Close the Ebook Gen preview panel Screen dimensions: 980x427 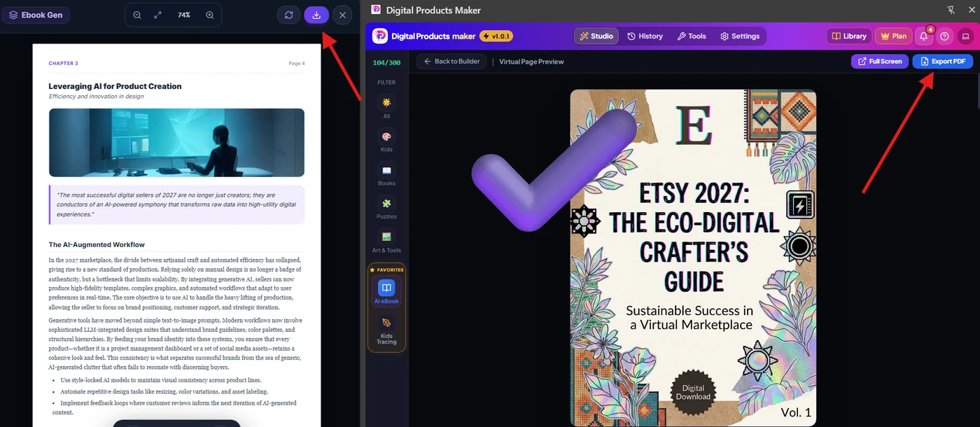point(342,15)
